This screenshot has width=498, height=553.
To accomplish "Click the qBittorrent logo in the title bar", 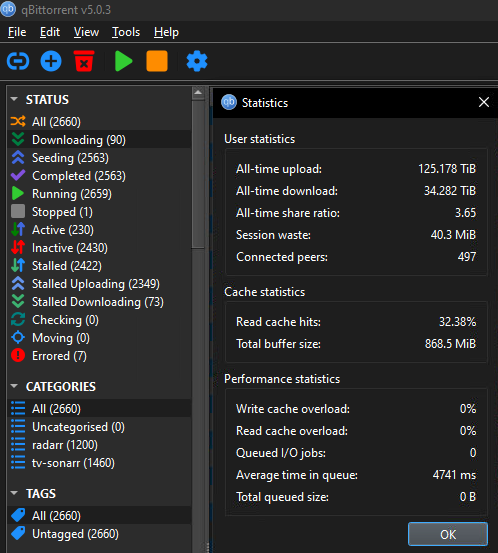I will tap(8, 9).
